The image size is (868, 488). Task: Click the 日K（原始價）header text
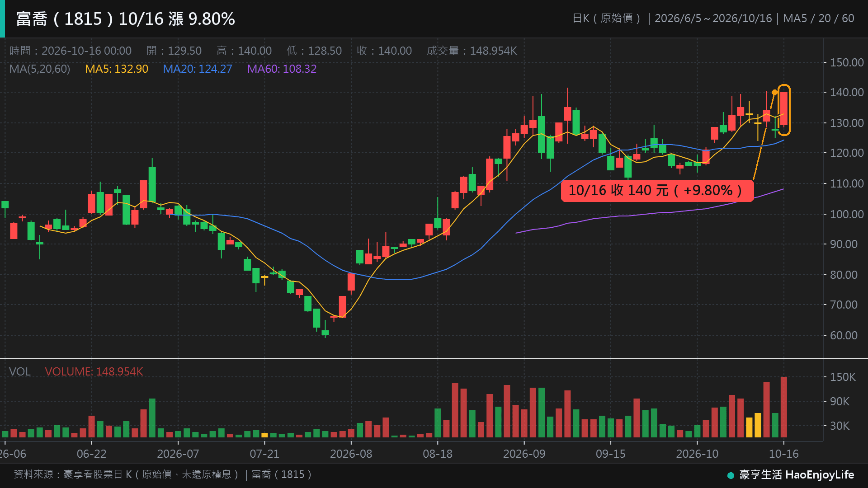click(607, 19)
